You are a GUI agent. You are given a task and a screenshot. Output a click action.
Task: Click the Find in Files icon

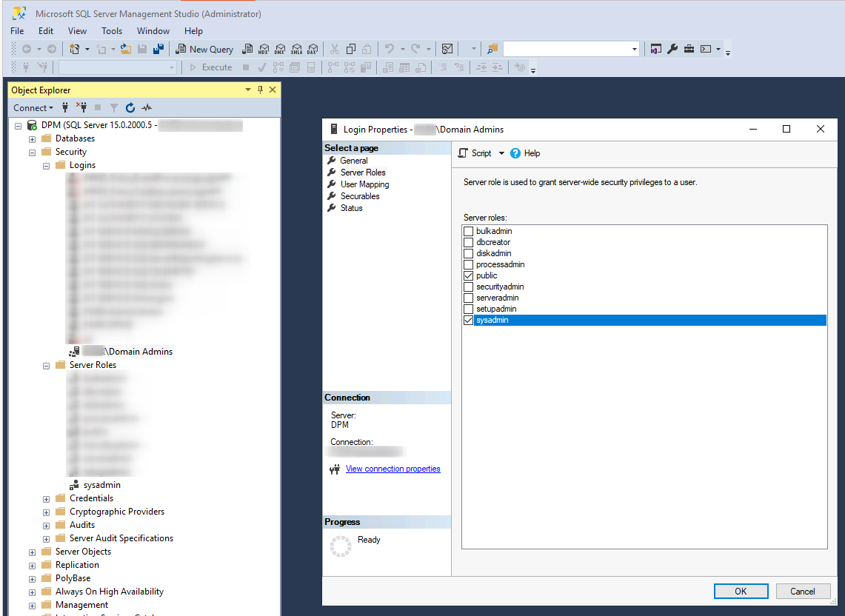tap(492, 49)
